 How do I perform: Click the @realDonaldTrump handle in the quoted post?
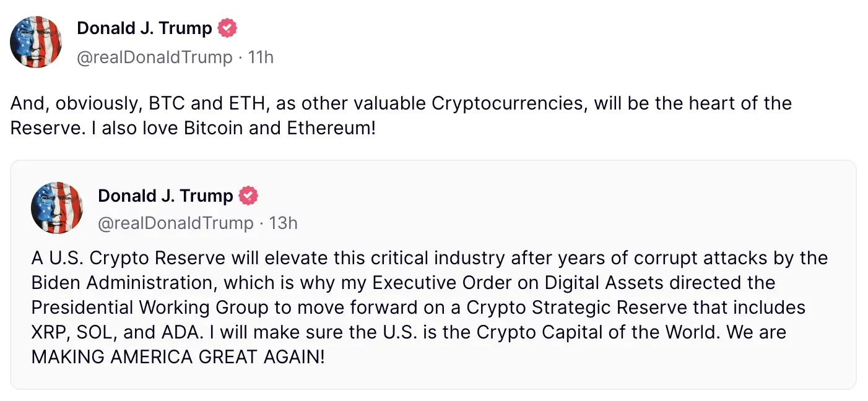(x=175, y=223)
